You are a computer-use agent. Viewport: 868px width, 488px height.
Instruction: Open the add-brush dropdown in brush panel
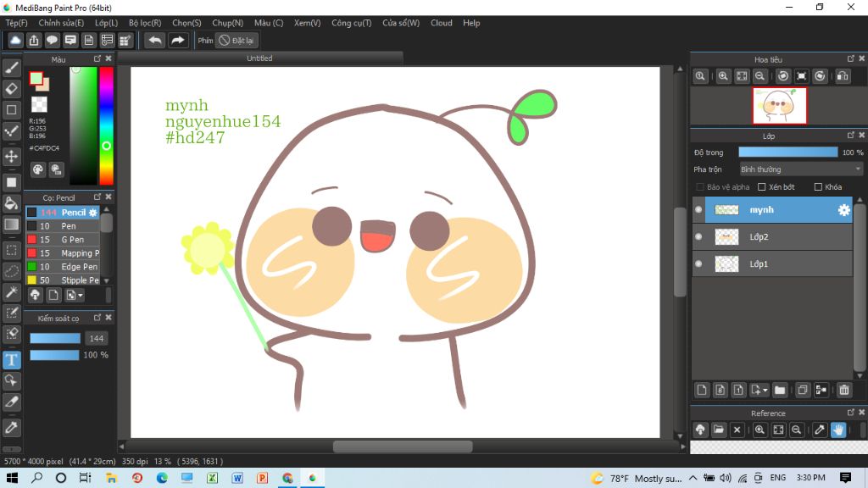pyautogui.click(x=75, y=296)
